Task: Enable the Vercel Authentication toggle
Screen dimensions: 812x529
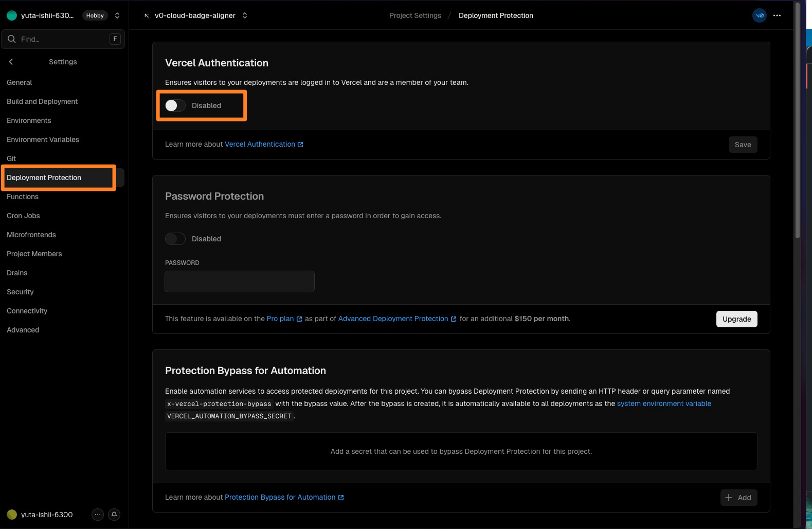Action: pos(175,105)
